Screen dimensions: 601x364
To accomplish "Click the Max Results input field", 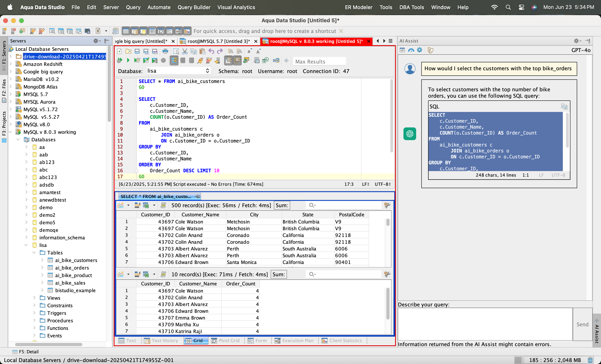I will click(319, 61).
